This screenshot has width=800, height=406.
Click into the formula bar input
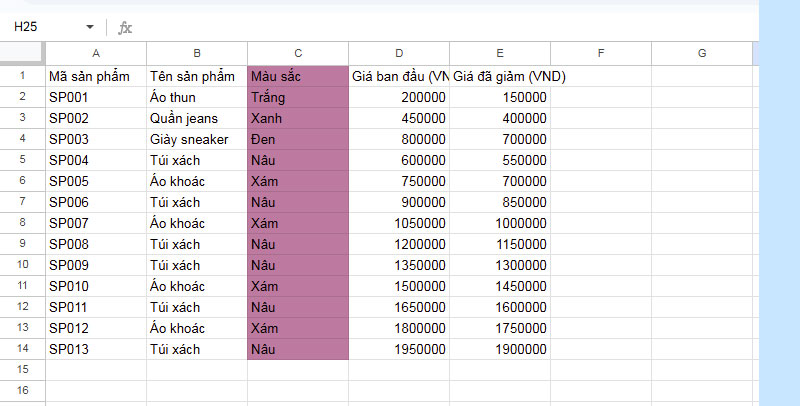pyautogui.click(x=444, y=28)
